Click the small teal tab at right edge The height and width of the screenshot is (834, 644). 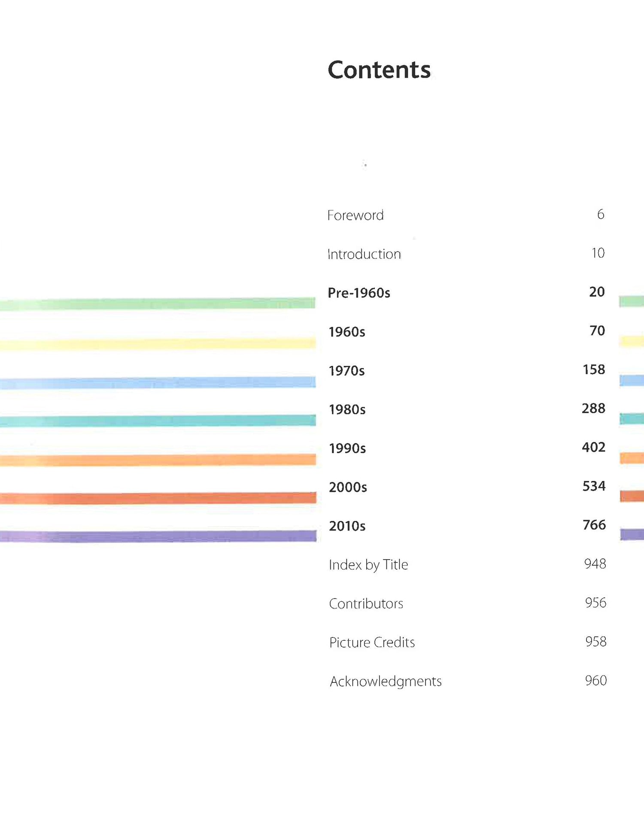(x=632, y=419)
